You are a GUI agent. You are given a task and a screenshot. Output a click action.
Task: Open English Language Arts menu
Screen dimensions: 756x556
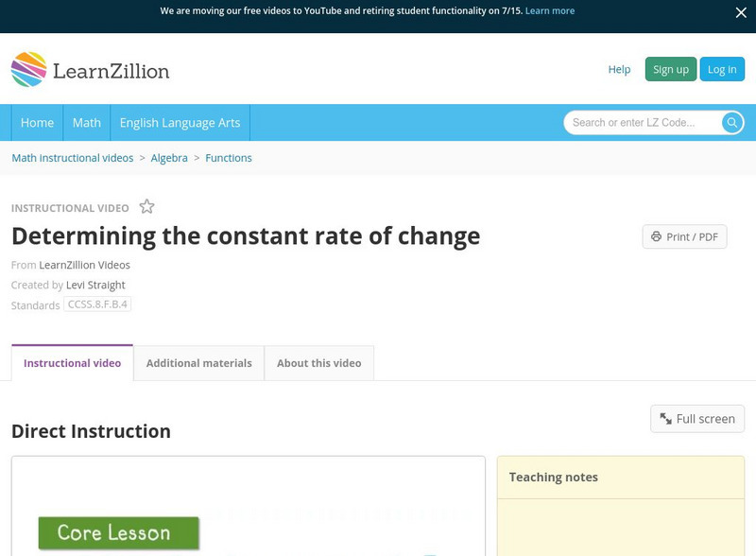pyautogui.click(x=180, y=123)
